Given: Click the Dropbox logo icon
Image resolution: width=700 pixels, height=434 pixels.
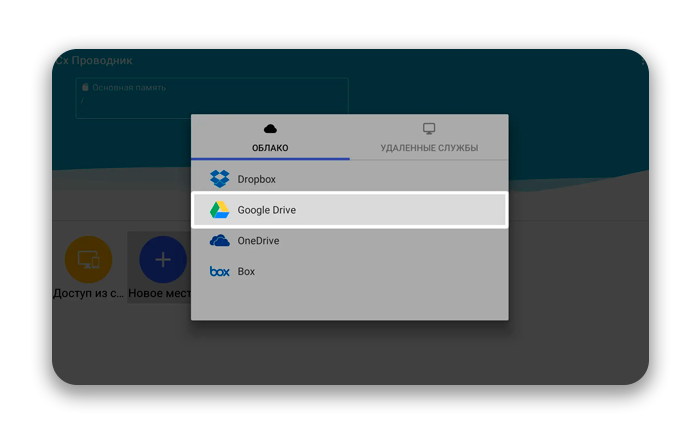Looking at the screenshot, I should click(x=219, y=179).
